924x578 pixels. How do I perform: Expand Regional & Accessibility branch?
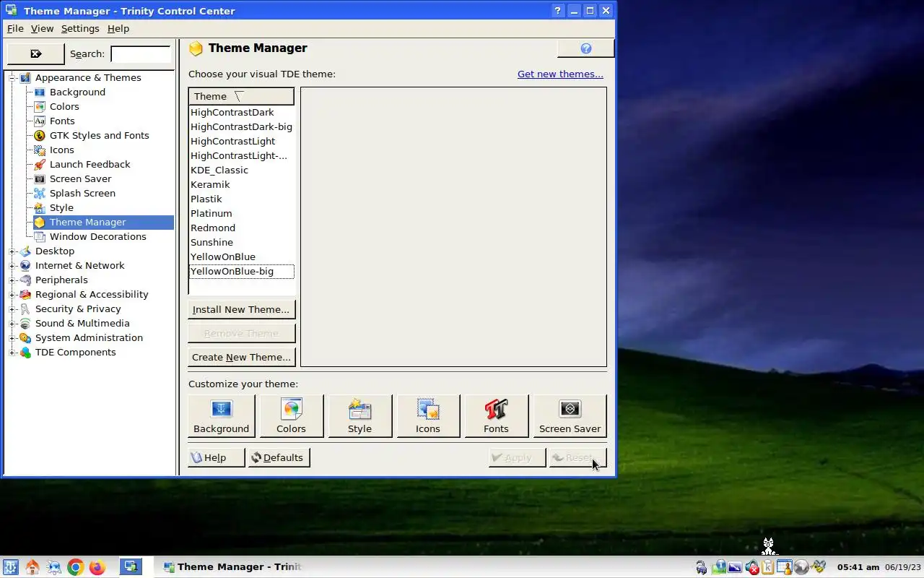(x=12, y=294)
